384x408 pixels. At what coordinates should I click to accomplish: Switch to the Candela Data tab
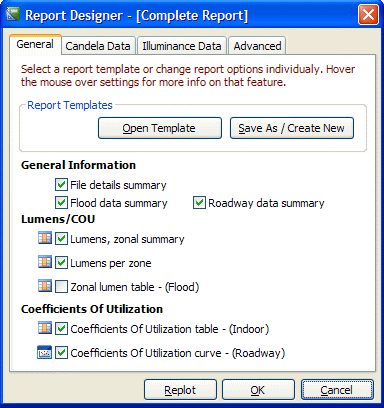coord(98,46)
